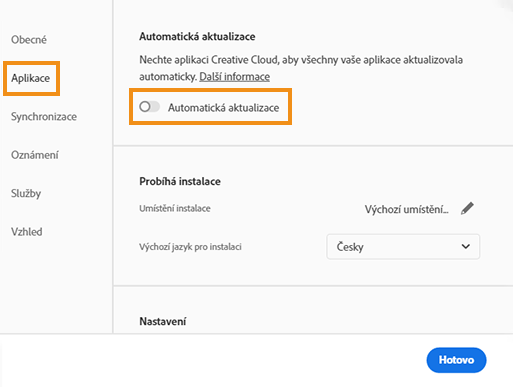Viewport: 513px width, 387px height.
Task: Switch to the Služby section
Action: [x=26, y=193]
